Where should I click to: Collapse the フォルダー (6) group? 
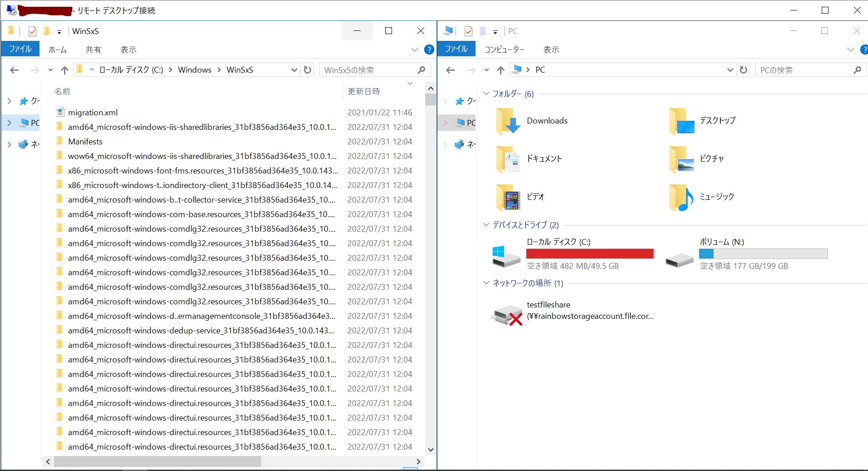(486, 94)
